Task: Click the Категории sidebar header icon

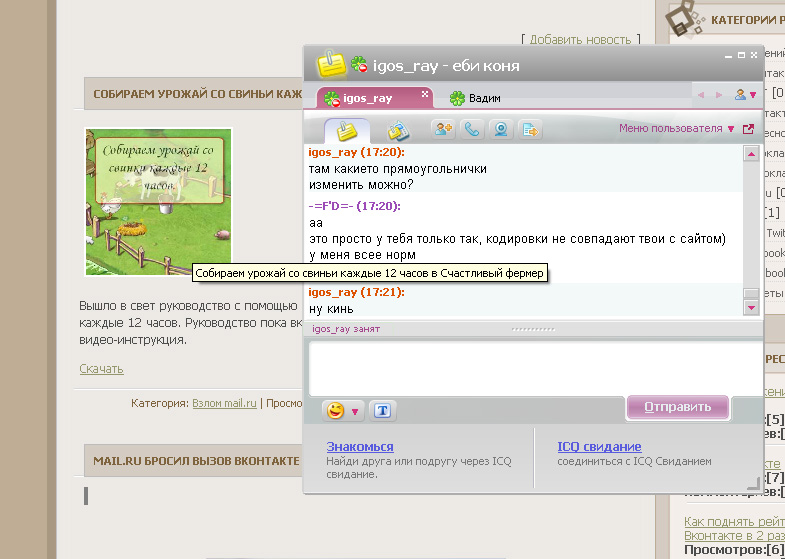Action: click(x=683, y=19)
